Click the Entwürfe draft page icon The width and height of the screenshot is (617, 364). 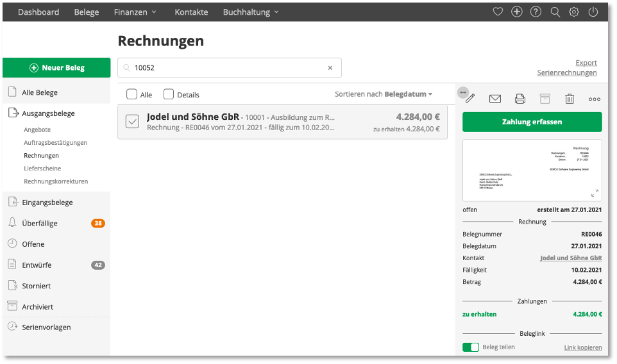pos(13,264)
